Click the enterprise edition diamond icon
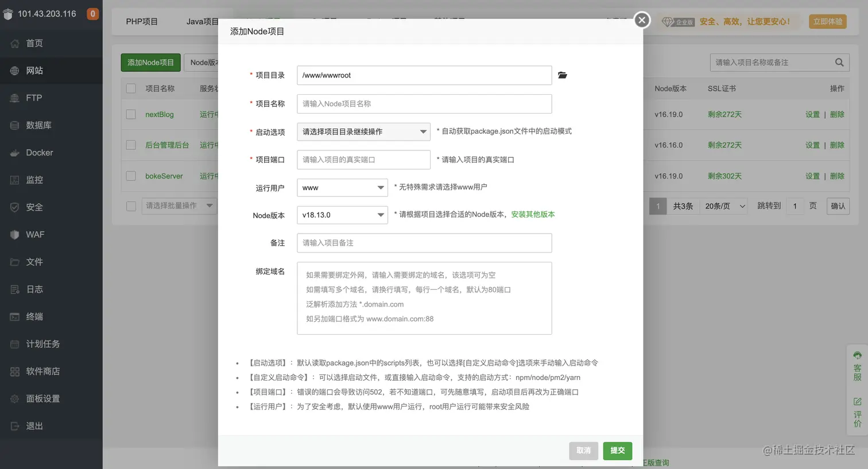This screenshot has width=868, height=469. tap(667, 22)
